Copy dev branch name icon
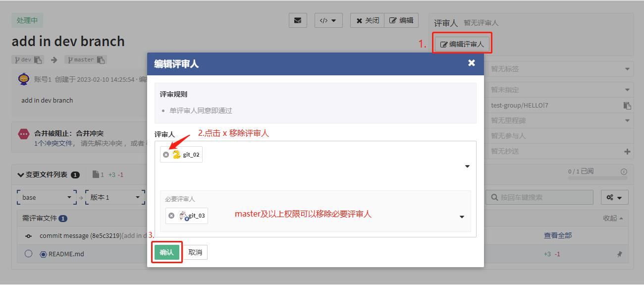 click(39, 60)
